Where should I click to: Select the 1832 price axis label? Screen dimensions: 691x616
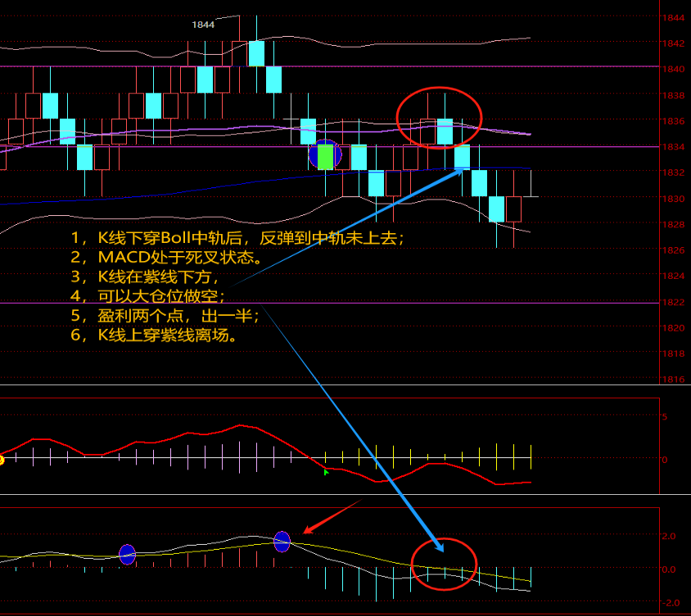point(673,173)
